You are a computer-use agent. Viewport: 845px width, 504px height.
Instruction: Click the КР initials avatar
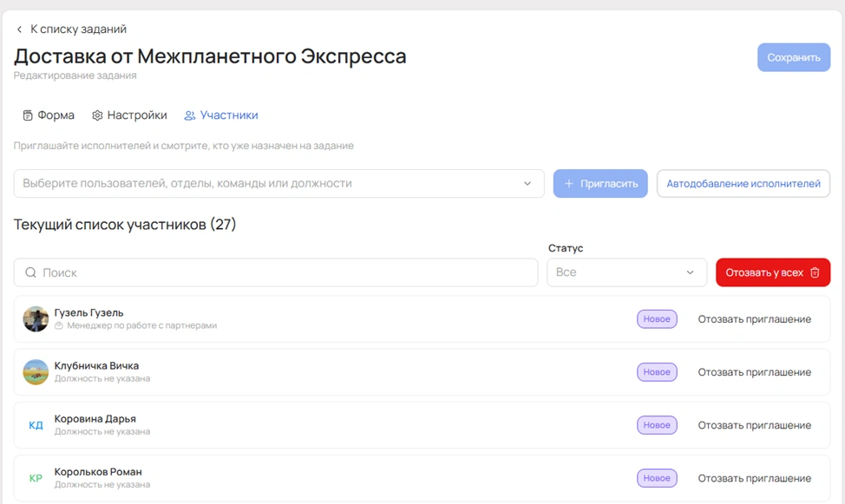coord(36,478)
